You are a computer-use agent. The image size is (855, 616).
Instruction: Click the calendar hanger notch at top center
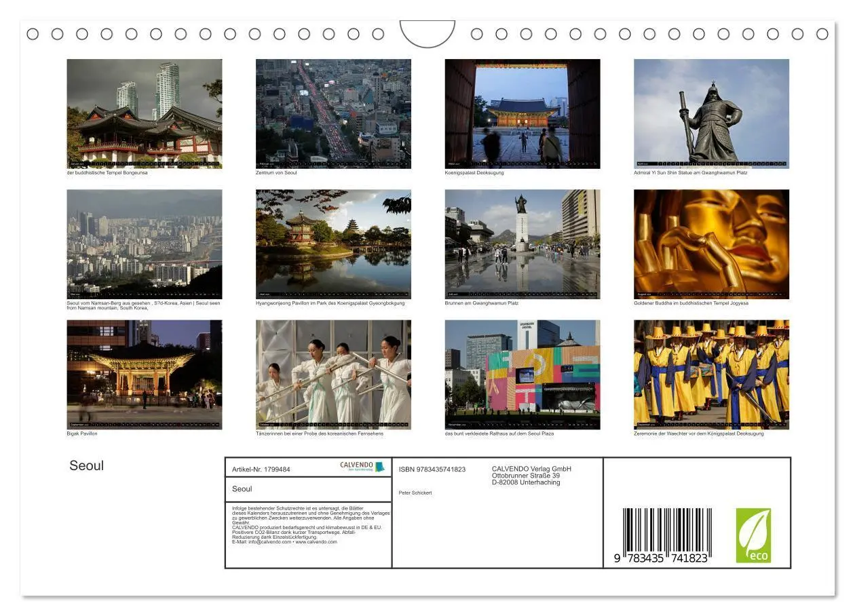(x=427, y=33)
